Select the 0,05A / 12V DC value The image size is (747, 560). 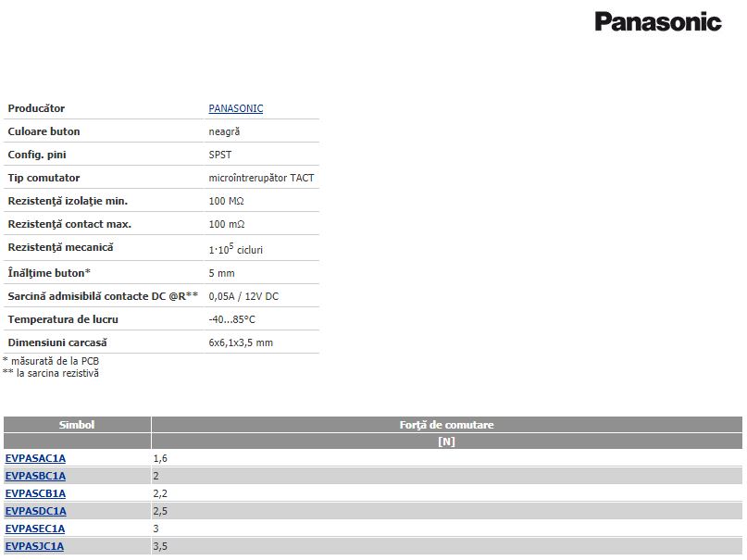pos(243,297)
